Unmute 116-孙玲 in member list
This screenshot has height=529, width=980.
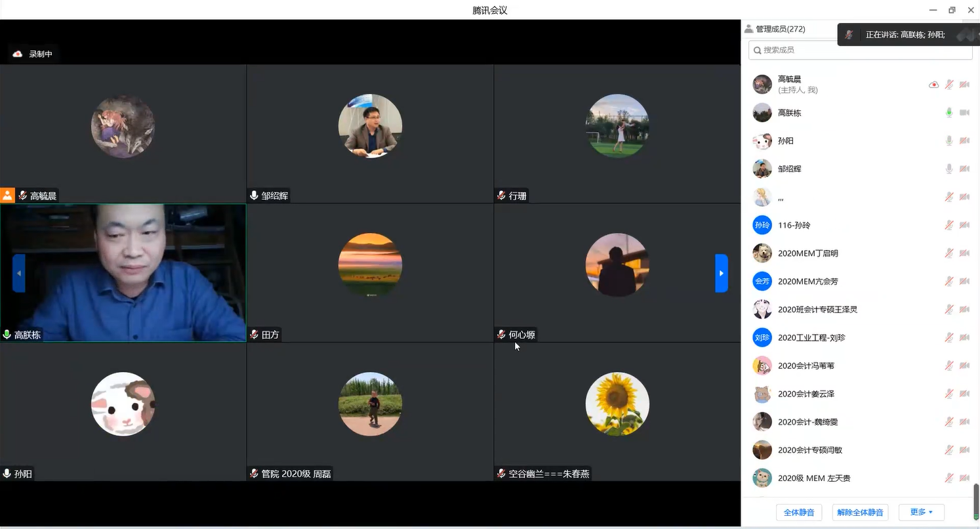949,225
